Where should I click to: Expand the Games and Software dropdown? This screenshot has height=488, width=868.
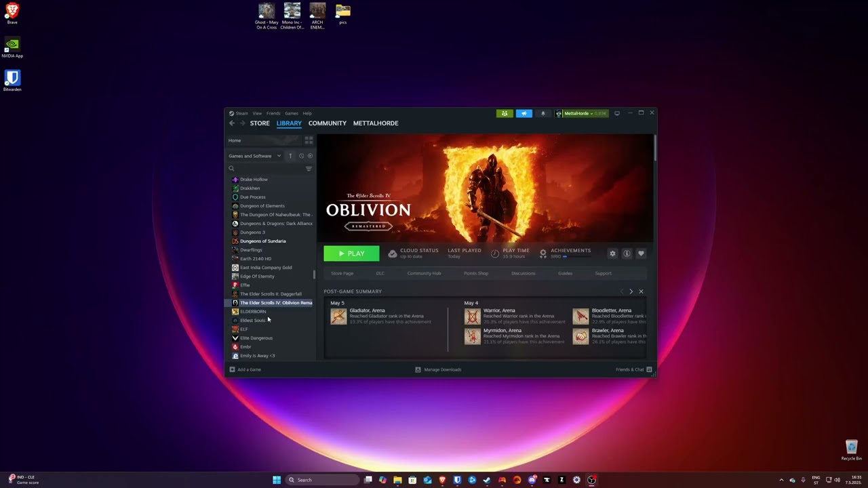pos(255,156)
